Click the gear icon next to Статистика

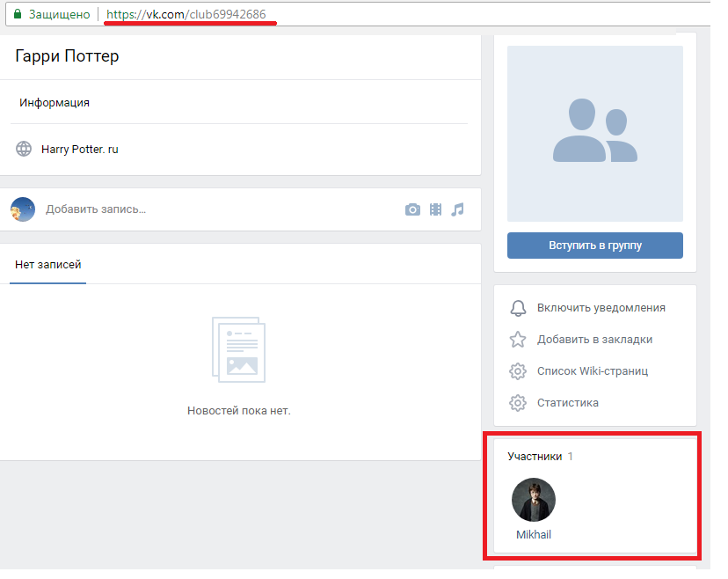(x=518, y=403)
